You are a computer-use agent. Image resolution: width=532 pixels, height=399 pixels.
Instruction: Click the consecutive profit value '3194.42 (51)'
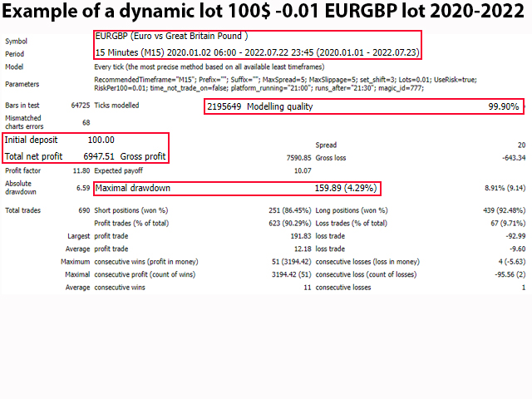coord(291,274)
